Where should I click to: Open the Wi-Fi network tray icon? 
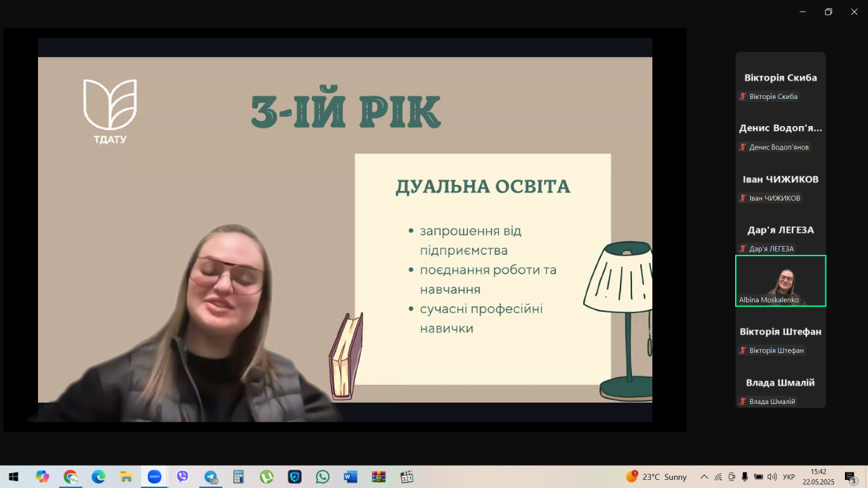click(x=718, y=476)
